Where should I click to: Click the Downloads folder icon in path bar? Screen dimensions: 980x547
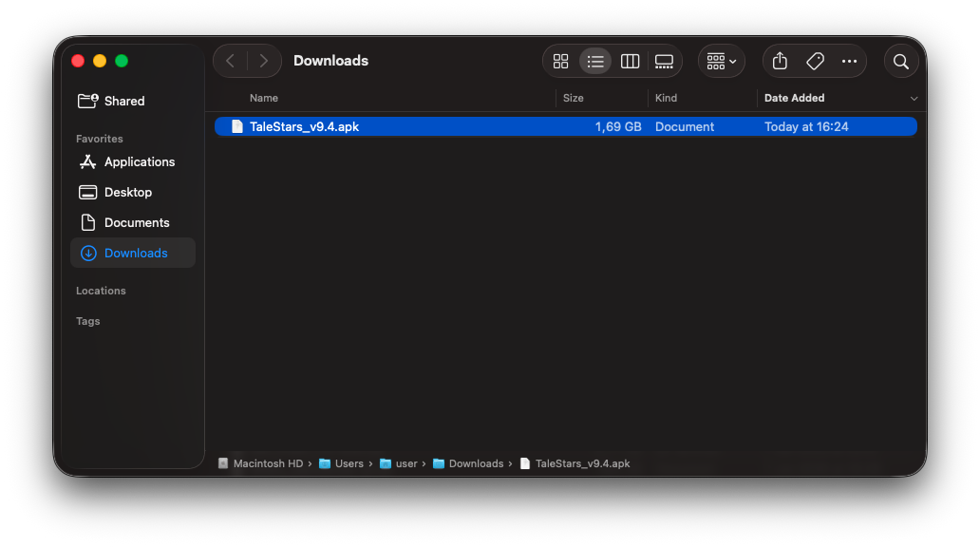[439, 463]
